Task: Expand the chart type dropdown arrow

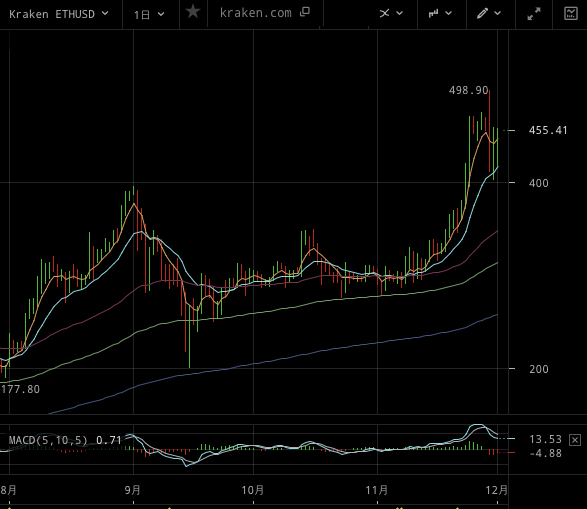Action: [448, 13]
